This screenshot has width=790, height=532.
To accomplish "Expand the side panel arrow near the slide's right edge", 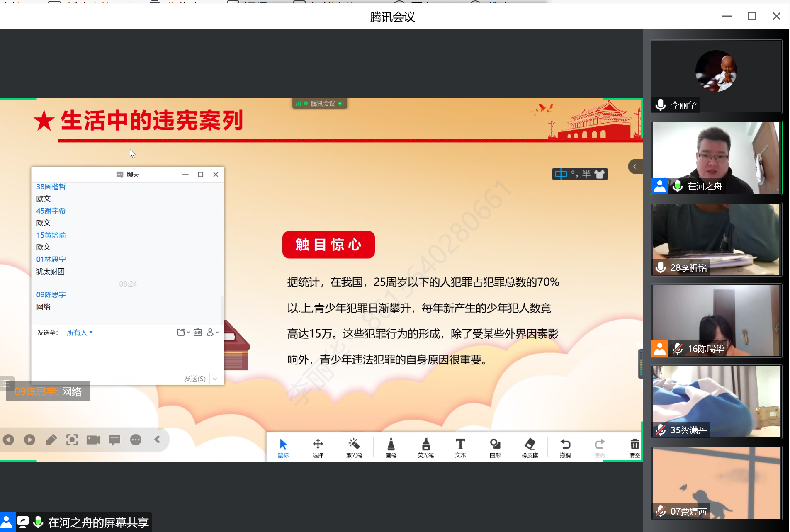I will [x=634, y=167].
